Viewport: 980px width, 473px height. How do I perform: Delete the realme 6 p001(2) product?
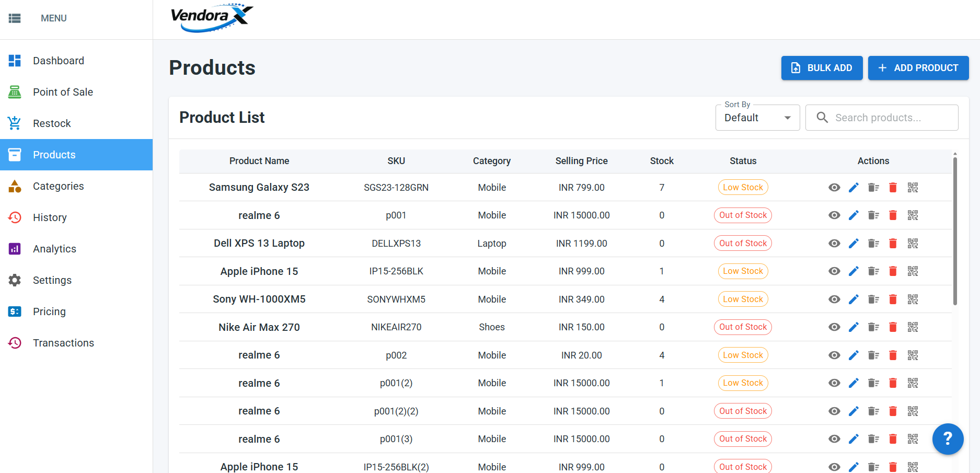coord(893,383)
